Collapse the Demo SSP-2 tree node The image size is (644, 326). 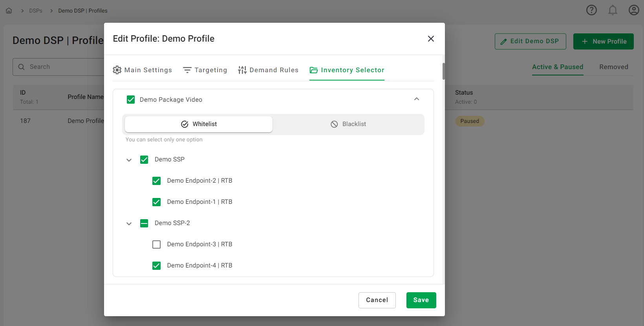tap(129, 223)
